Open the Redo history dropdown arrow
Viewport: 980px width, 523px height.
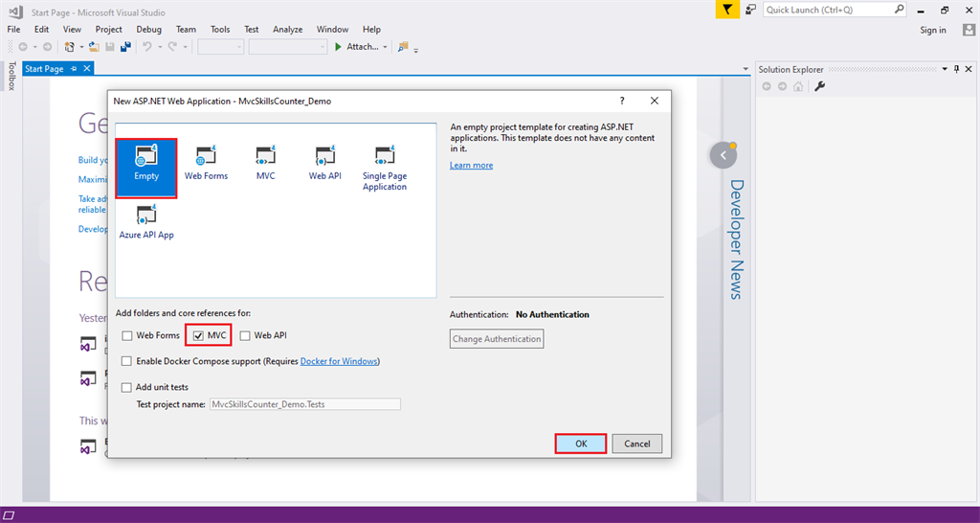[x=185, y=47]
